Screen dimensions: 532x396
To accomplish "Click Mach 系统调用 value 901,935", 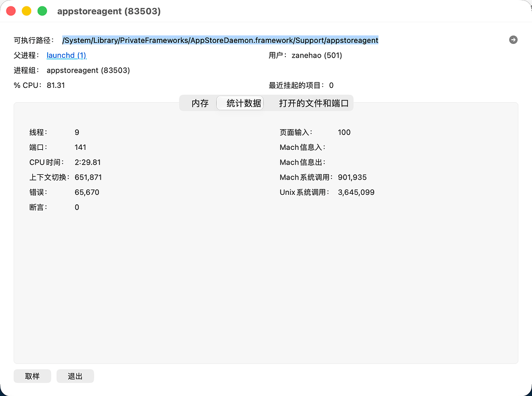I will [x=352, y=177].
